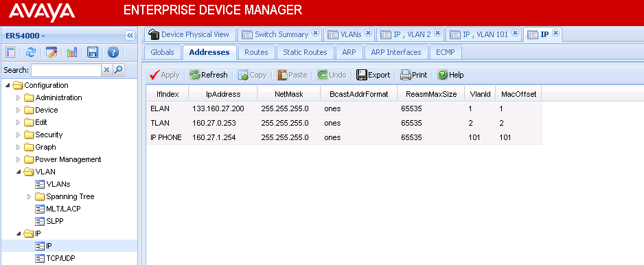Select the ELAN row cell
The image size is (644, 265).
[x=168, y=109]
